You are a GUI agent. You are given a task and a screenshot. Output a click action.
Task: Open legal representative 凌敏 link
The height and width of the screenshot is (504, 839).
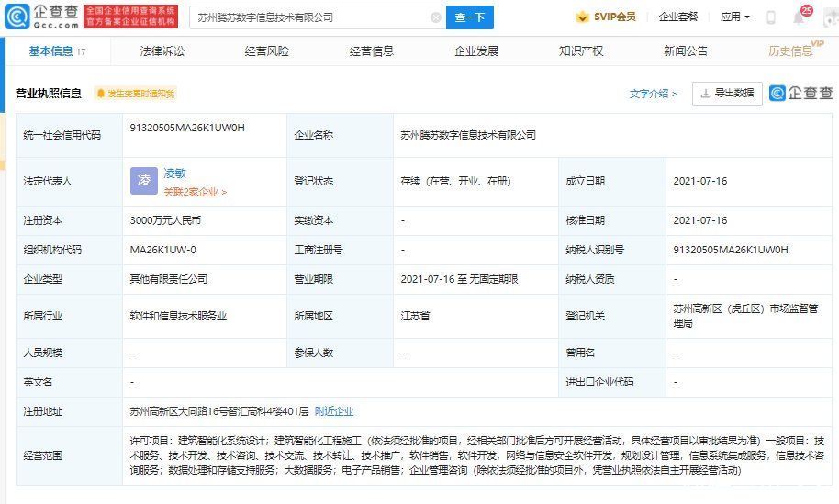click(x=174, y=174)
